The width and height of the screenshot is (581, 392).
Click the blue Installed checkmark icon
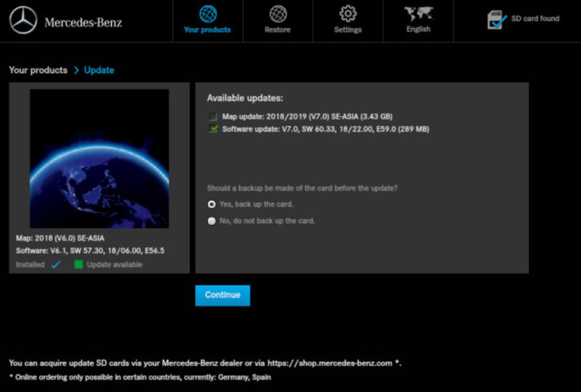click(x=55, y=265)
